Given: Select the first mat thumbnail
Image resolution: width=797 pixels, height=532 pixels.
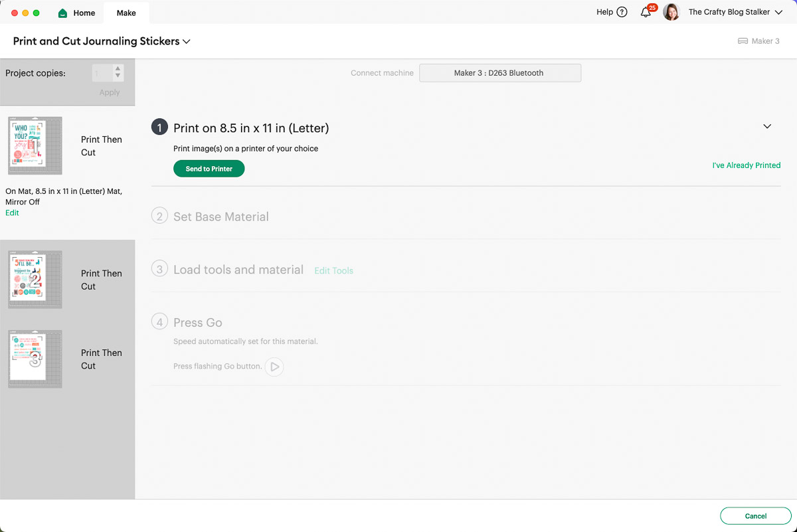Looking at the screenshot, I should tap(35, 145).
